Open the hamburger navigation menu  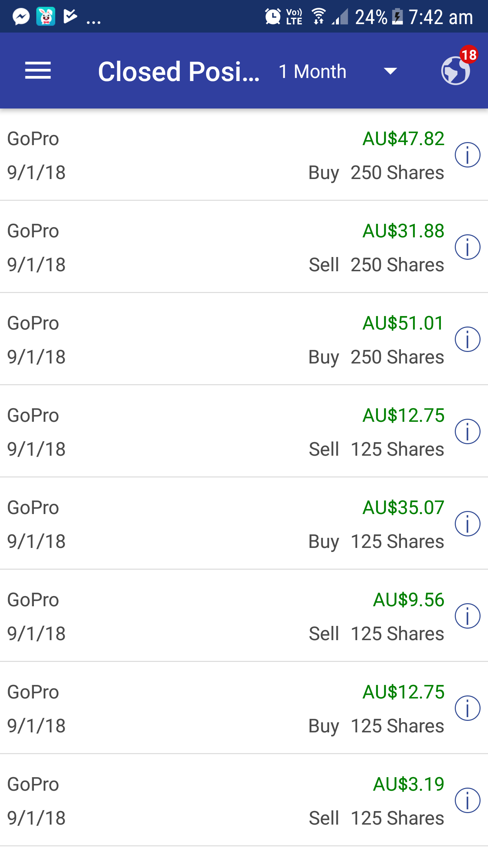point(38,71)
